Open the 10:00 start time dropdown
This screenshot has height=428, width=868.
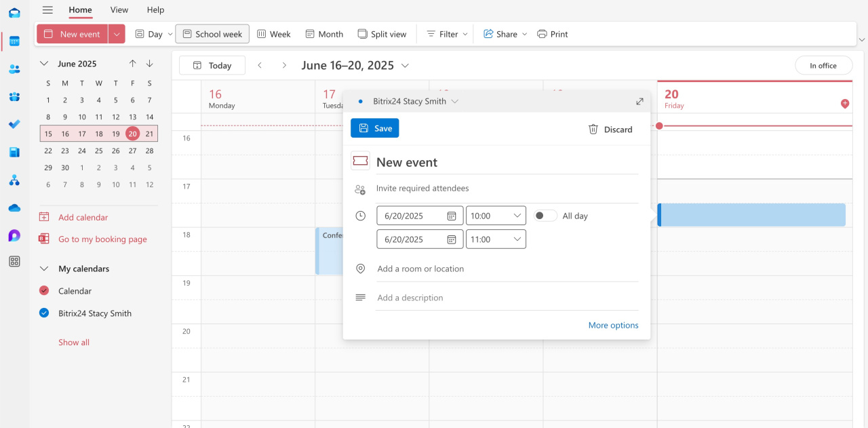click(517, 216)
